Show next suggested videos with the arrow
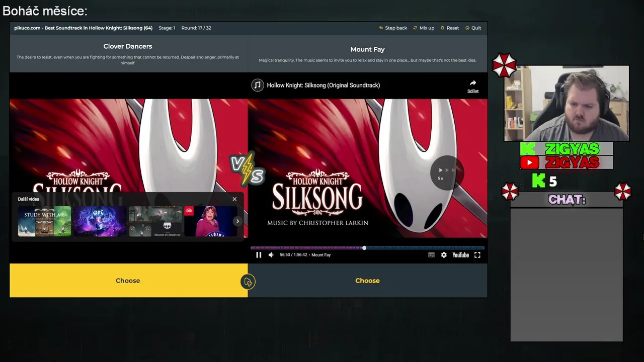 coord(237,221)
